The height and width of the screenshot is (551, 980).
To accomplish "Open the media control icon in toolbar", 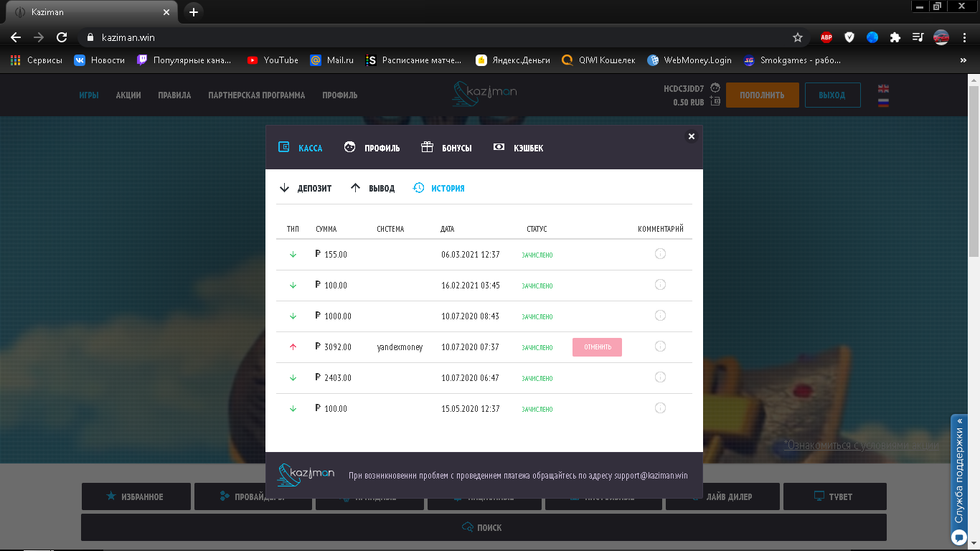I will (x=918, y=37).
